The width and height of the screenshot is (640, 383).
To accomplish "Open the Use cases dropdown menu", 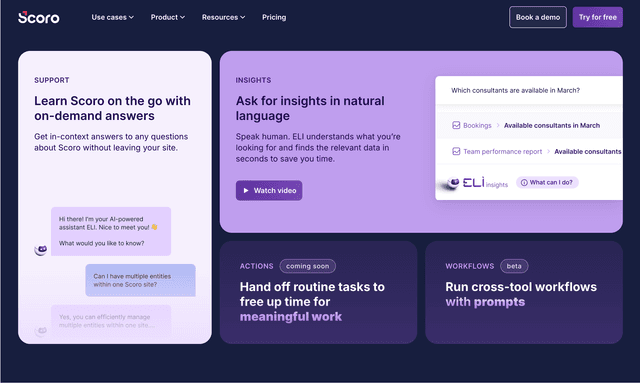I will [112, 17].
